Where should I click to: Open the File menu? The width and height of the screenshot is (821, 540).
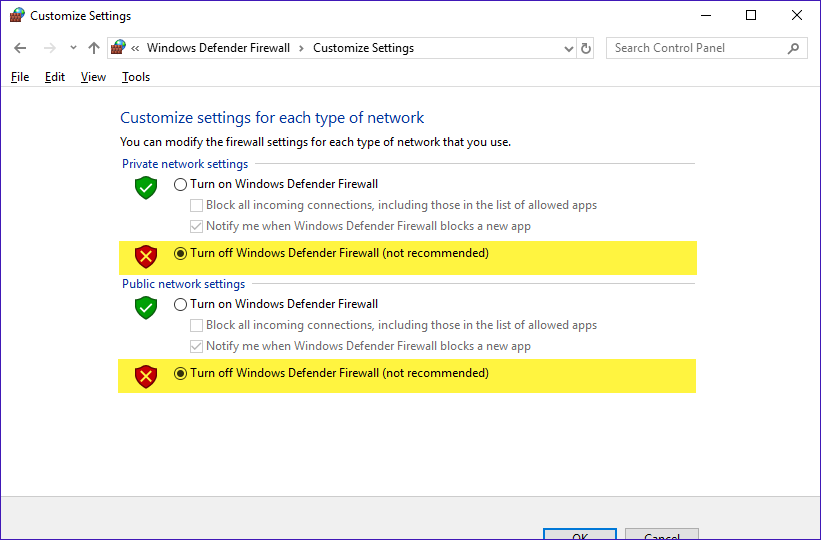point(20,77)
